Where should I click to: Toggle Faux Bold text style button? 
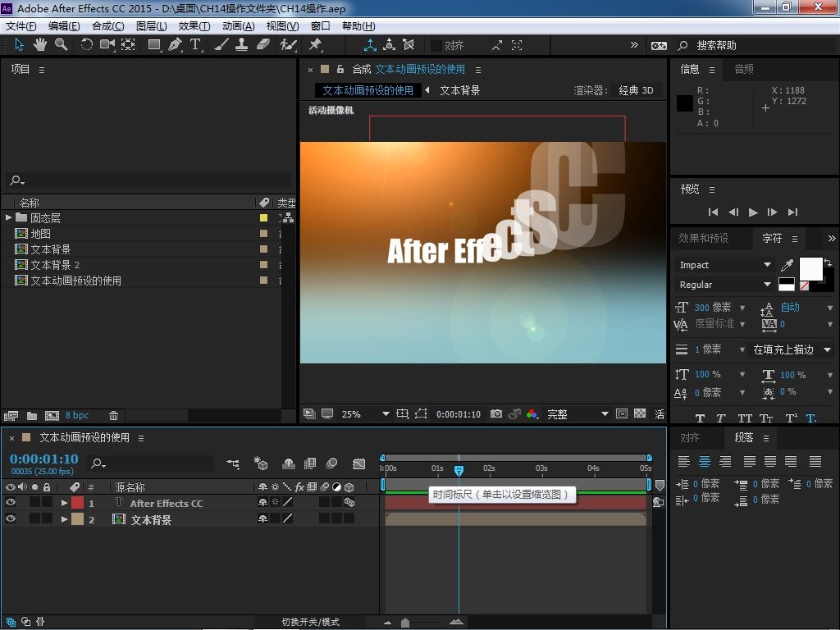click(x=700, y=418)
